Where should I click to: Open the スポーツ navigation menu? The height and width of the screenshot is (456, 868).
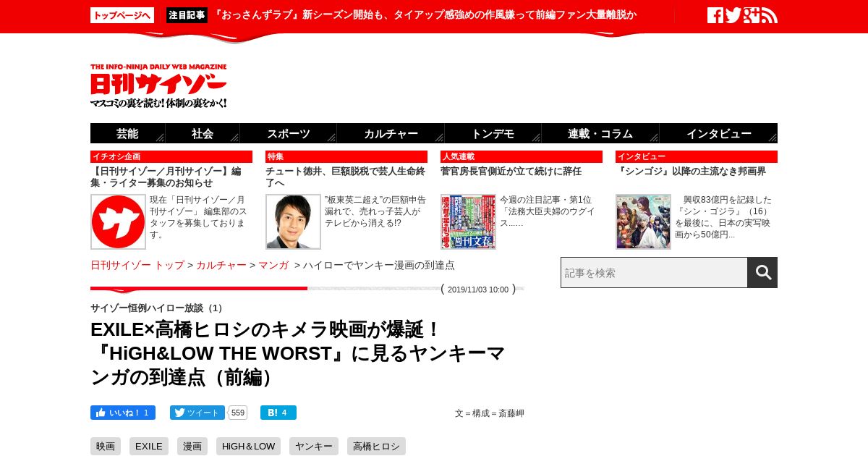tap(289, 133)
